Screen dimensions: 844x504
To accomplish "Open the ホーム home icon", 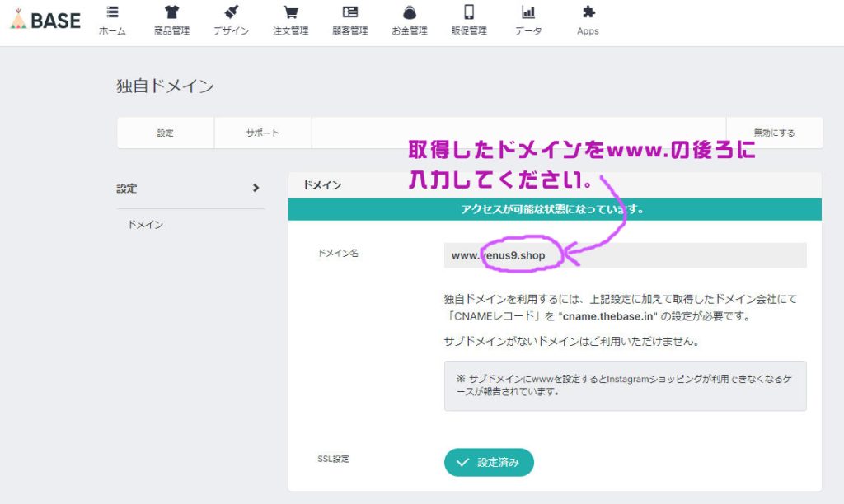I will (x=112, y=12).
